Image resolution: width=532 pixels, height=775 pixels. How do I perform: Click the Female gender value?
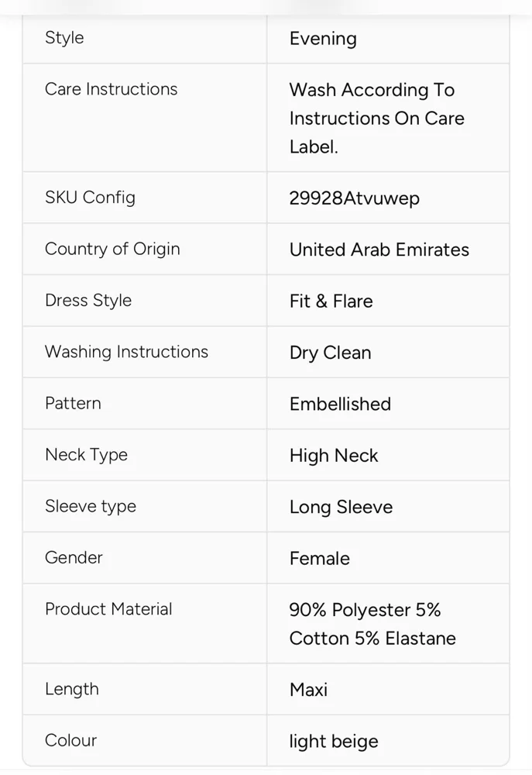pyautogui.click(x=320, y=559)
